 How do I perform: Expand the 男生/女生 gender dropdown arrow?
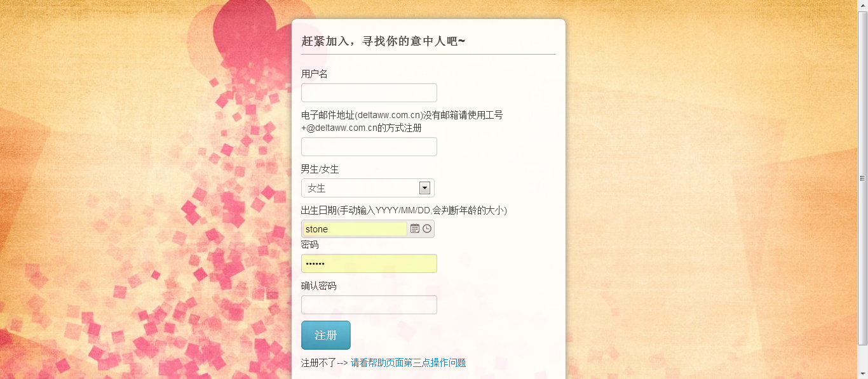424,188
